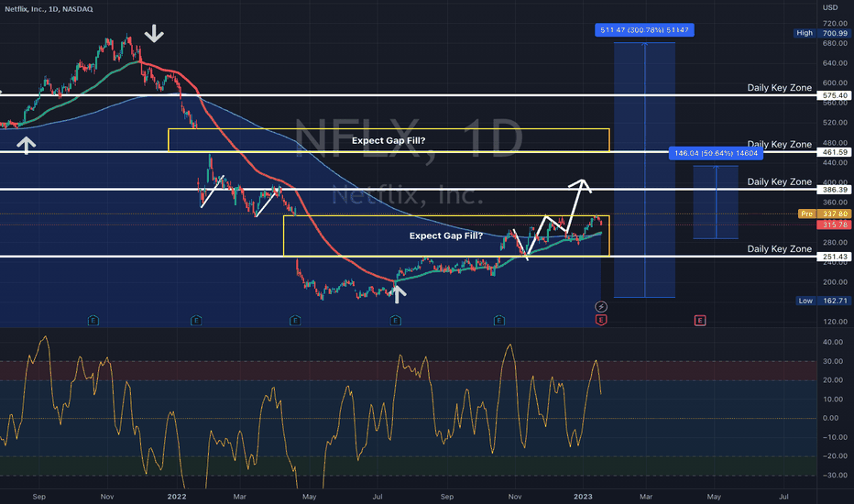This screenshot has height=504, width=854.
Task: Click the April 2022 earnings E marker
Action: point(295,321)
